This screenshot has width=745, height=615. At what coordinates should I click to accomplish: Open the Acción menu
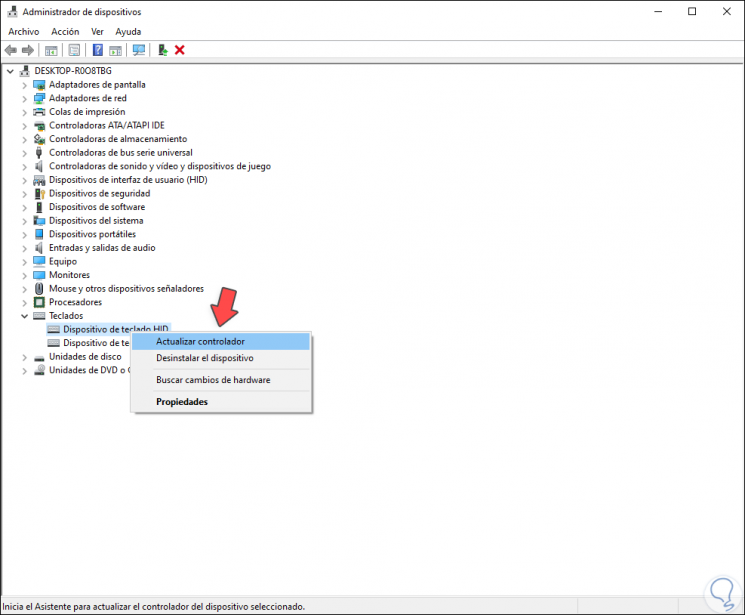point(65,31)
